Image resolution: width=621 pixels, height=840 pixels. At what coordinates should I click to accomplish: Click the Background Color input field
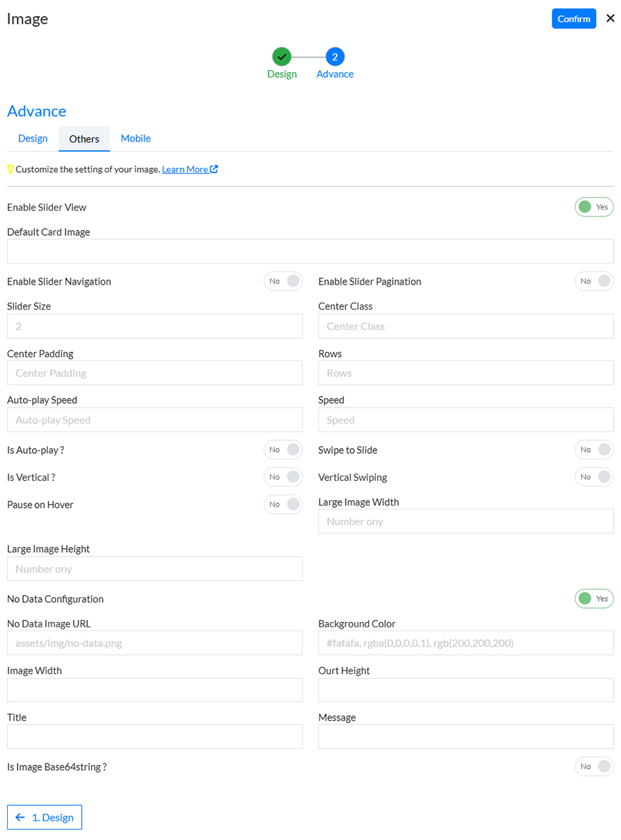point(465,643)
